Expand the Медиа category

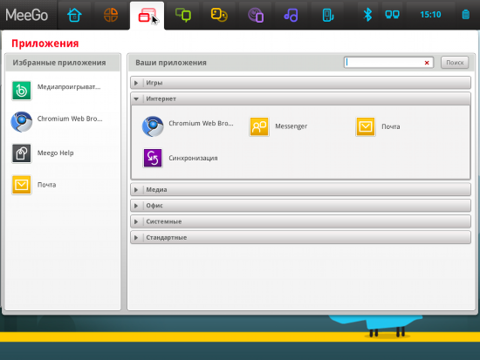pyautogui.click(x=300, y=190)
